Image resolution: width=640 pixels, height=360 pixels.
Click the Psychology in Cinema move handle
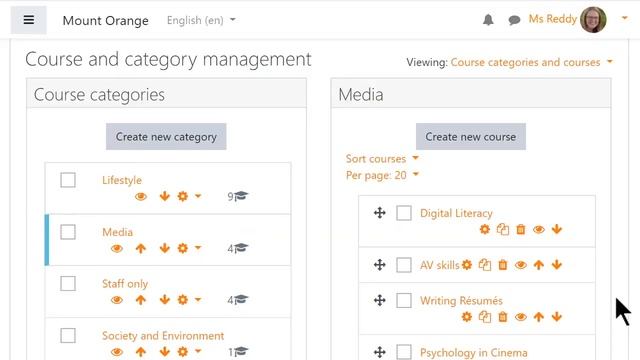click(380, 352)
